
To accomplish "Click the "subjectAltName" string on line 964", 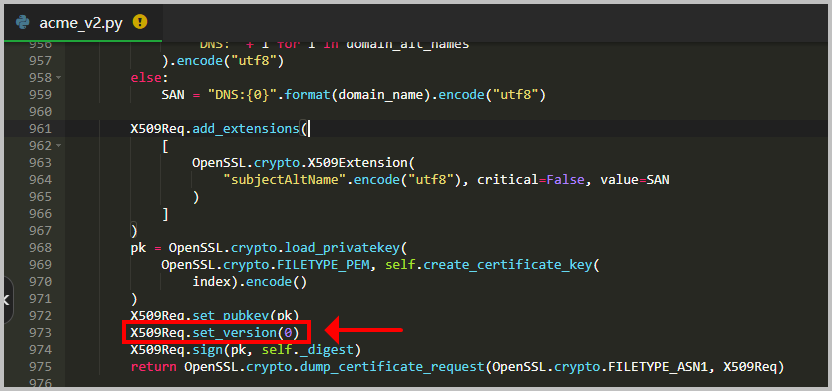I will click(284, 180).
